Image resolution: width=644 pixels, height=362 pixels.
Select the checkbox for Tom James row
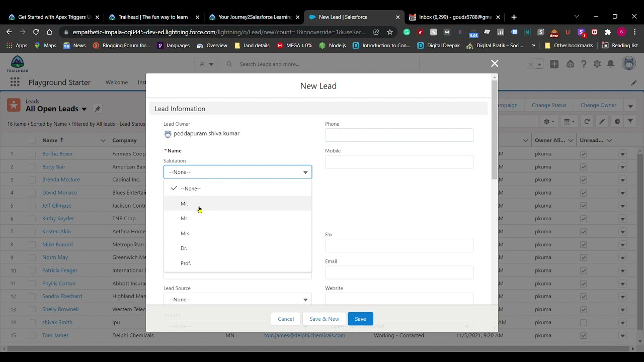click(32, 335)
